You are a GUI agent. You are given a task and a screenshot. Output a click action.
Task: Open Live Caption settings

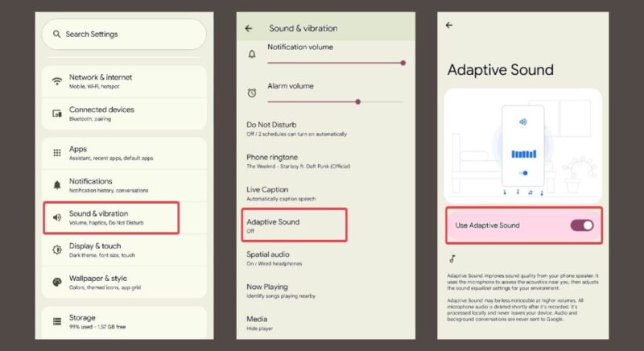coord(325,194)
